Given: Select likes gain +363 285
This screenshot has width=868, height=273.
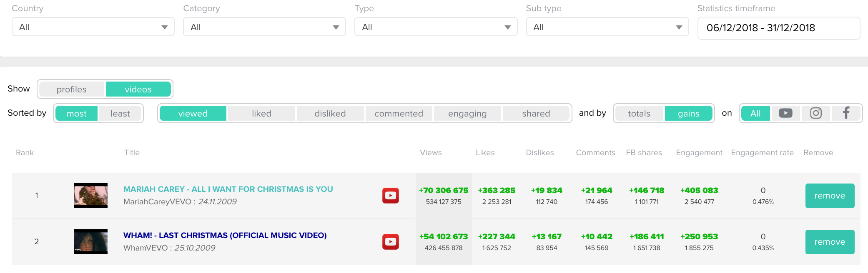Looking at the screenshot, I should pos(497,191).
